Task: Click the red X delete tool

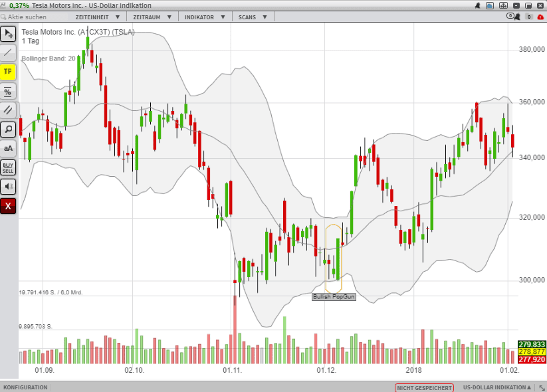Action: point(8,206)
